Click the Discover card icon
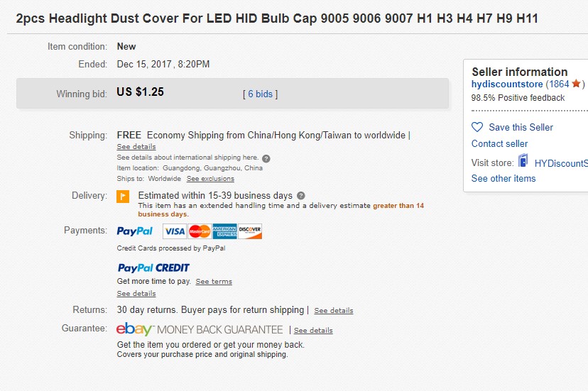Viewport: 588px width, 391px height. click(250, 231)
